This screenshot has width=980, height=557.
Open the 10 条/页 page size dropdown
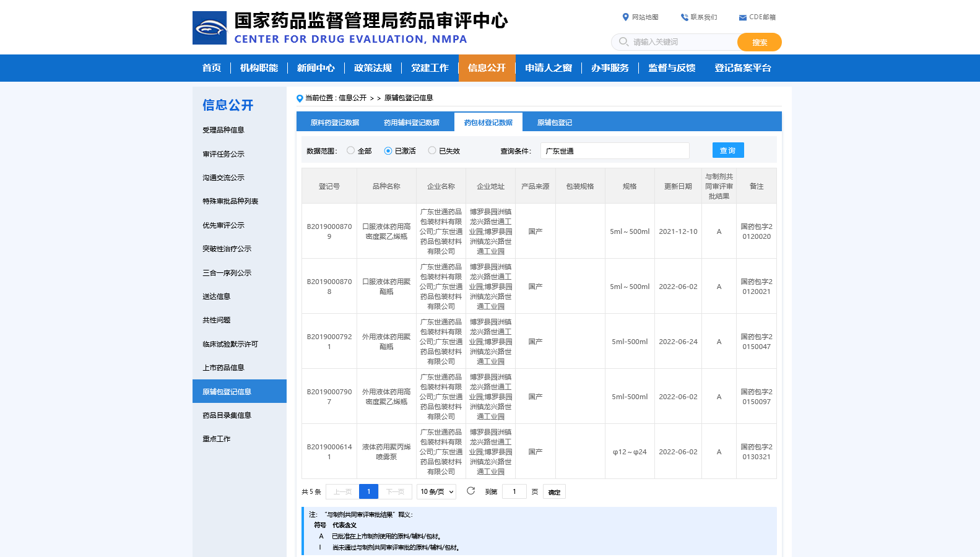pos(436,491)
